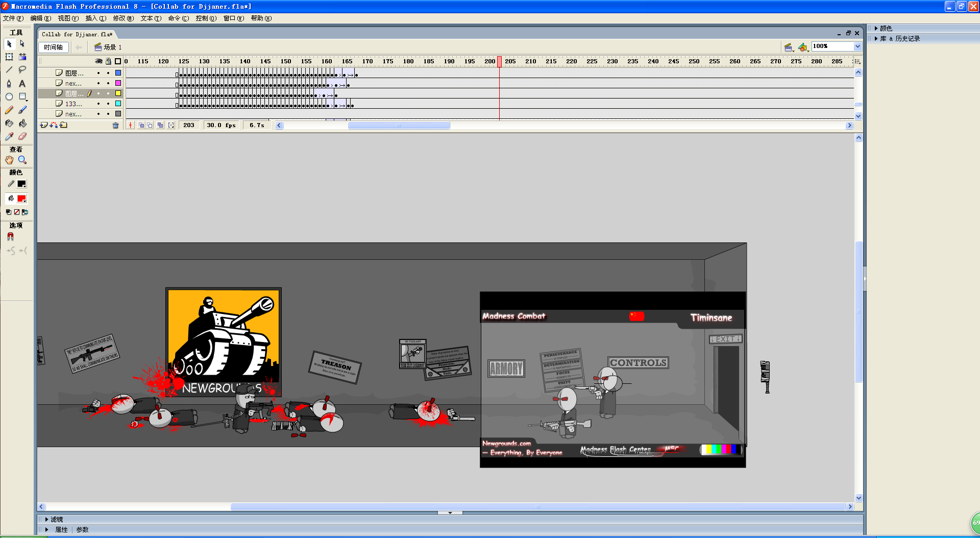Select the Rectangle tool

(x=22, y=96)
